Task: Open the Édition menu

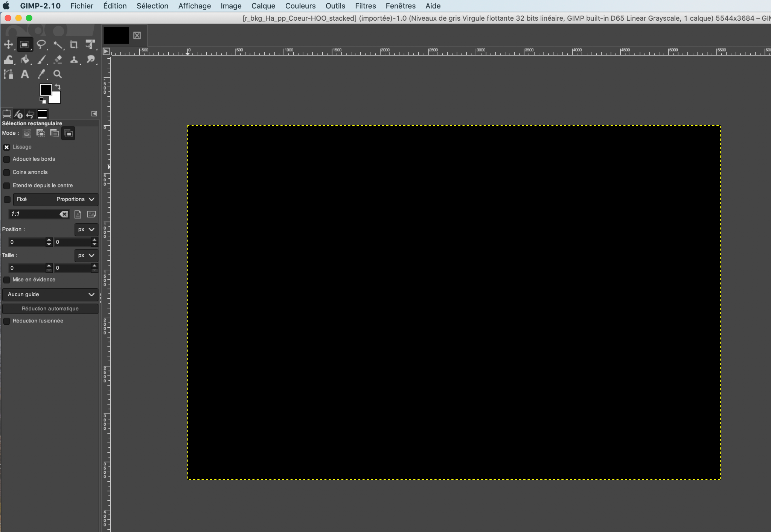Action: pyautogui.click(x=115, y=6)
